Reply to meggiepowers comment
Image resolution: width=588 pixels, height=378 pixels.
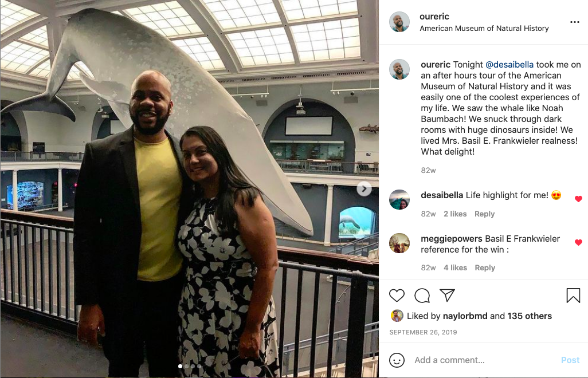485,268
